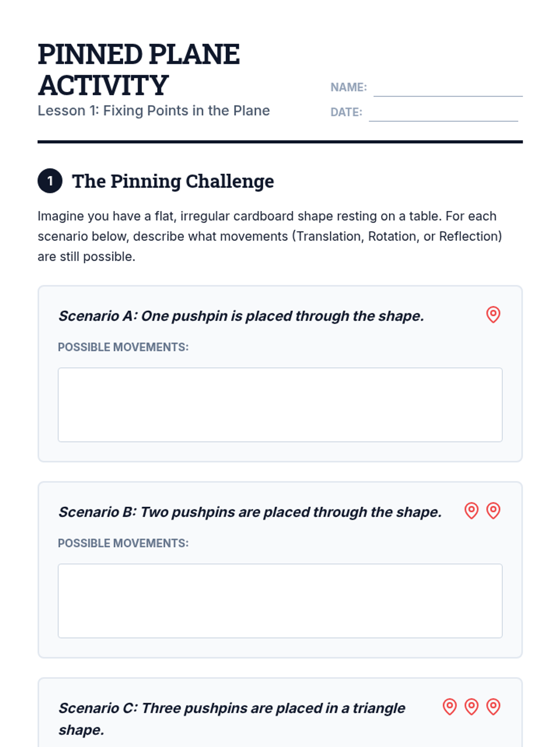Click the first pushpin icon in Scenario C
Screen dimensions: 560x747
point(449,707)
